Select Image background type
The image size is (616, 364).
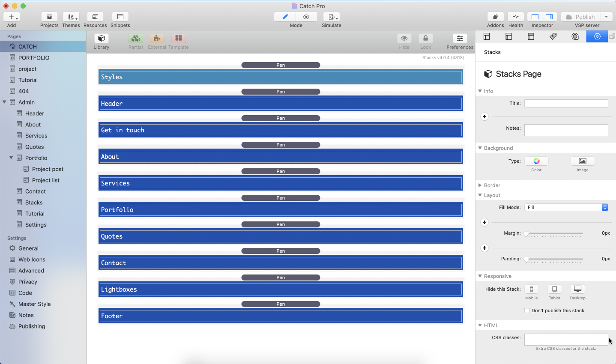[x=582, y=161]
